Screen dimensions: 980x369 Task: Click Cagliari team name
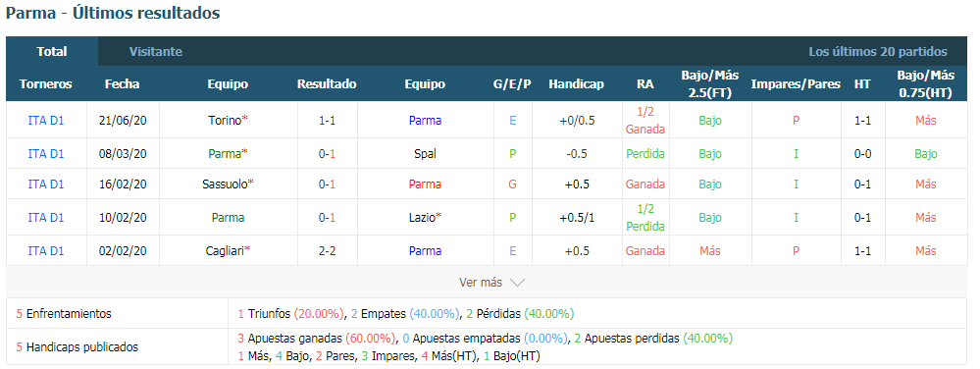click(225, 251)
